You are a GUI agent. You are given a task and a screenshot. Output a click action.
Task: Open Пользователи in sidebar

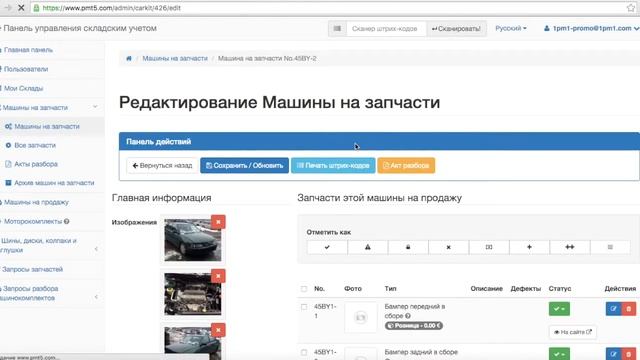coord(26,69)
